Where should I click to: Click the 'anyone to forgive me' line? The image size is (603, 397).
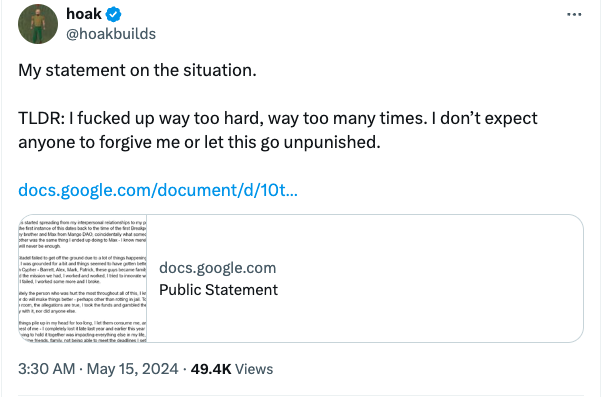pyautogui.click(x=199, y=142)
